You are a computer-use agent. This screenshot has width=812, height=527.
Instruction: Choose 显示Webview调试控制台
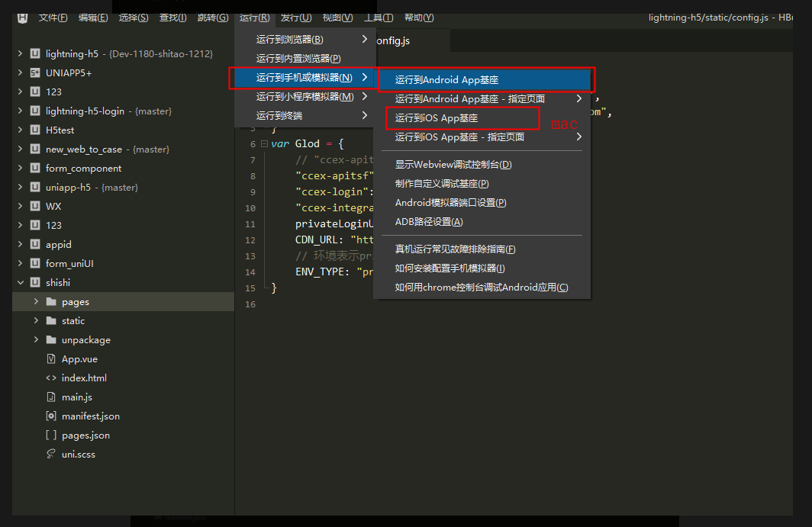coord(453,165)
